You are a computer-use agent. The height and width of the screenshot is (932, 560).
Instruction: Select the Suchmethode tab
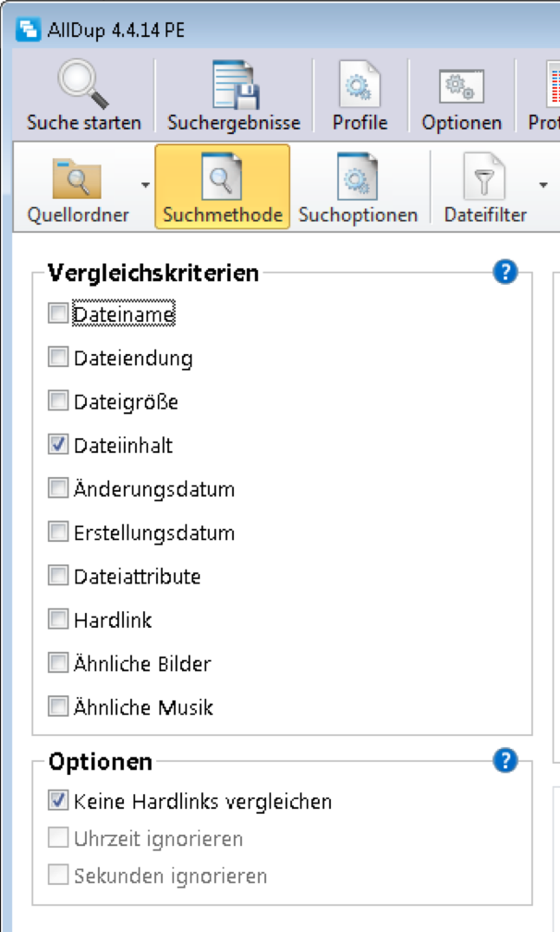pos(222,187)
